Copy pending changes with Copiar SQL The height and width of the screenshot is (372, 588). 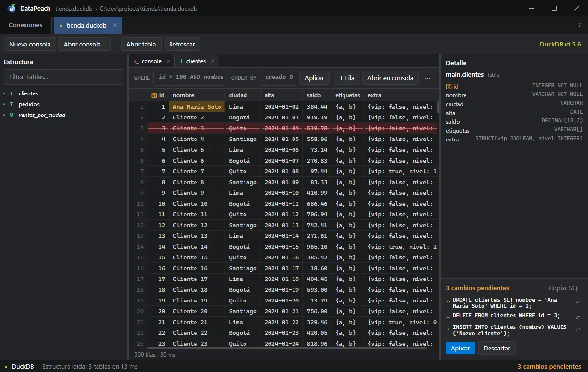click(564, 288)
